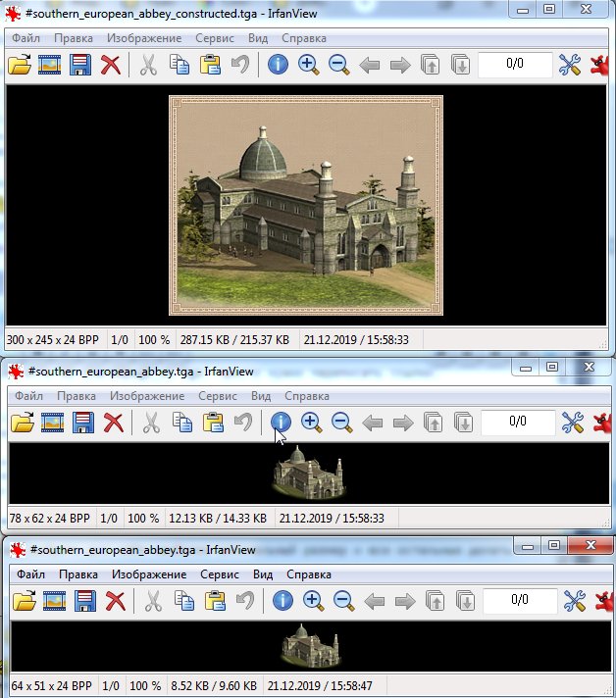Open Файл menu in the abbey_constructed window
This screenshot has width=616, height=698.
tap(26, 38)
